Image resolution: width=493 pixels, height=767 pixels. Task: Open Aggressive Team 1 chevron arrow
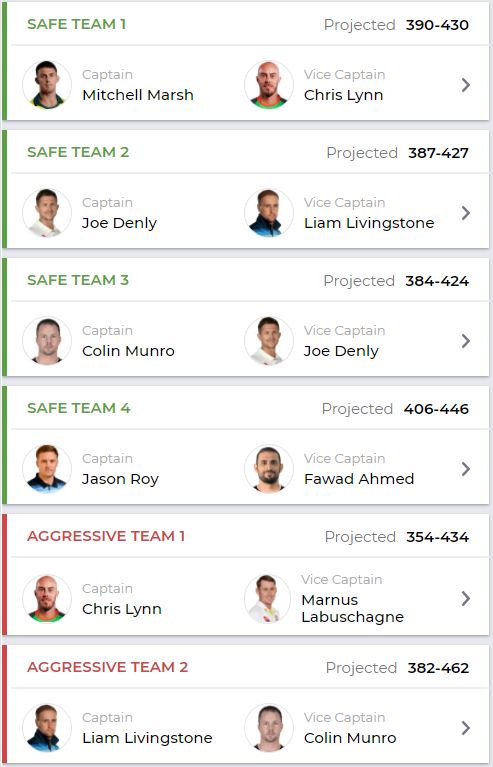click(466, 598)
